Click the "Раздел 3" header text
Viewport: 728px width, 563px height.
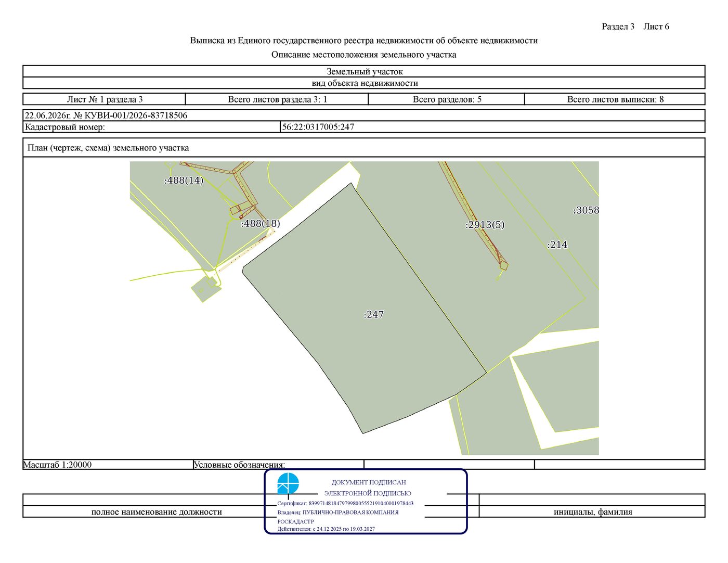[618, 27]
